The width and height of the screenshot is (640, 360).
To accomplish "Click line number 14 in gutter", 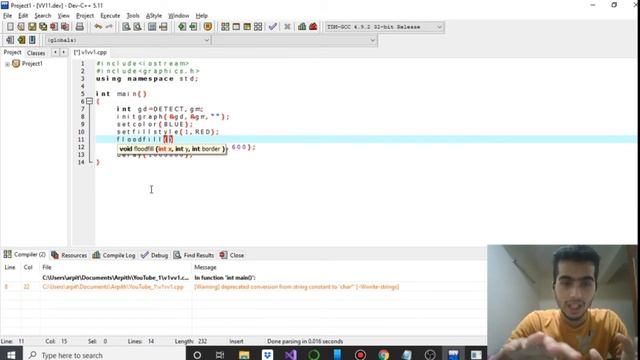I will tap(81, 162).
